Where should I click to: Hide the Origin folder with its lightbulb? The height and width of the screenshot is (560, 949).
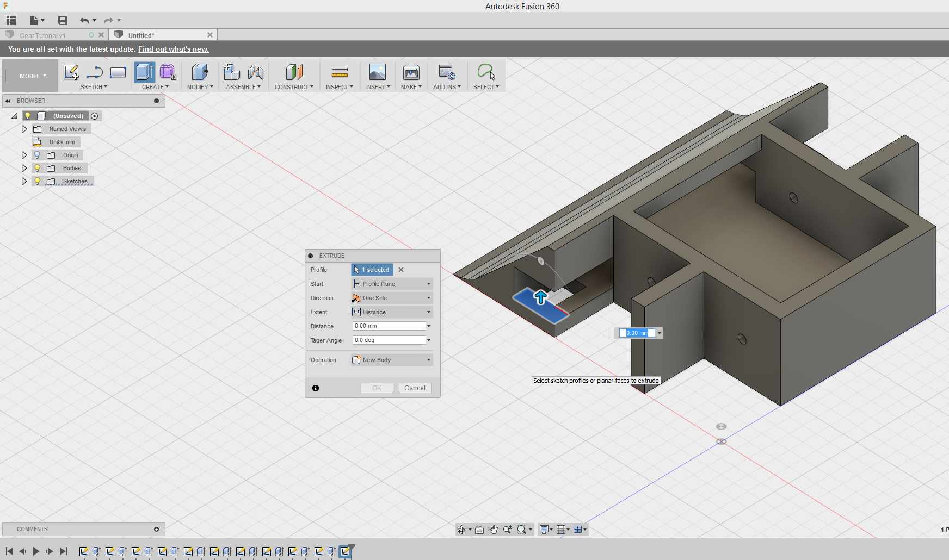coord(37,155)
